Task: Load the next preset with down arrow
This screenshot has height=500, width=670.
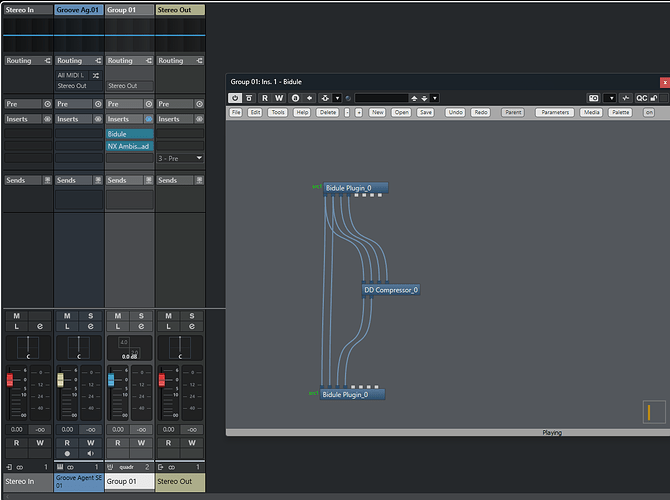Action: [424, 98]
